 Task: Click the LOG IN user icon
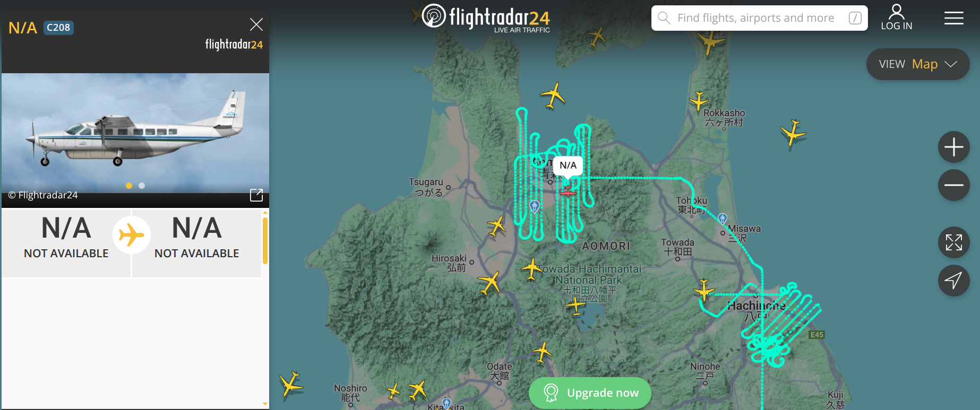pos(897,17)
